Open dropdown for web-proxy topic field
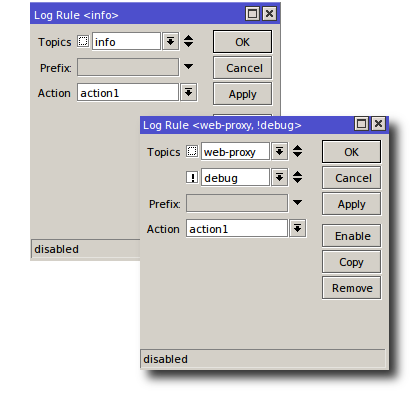 pyautogui.click(x=280, y=151)
